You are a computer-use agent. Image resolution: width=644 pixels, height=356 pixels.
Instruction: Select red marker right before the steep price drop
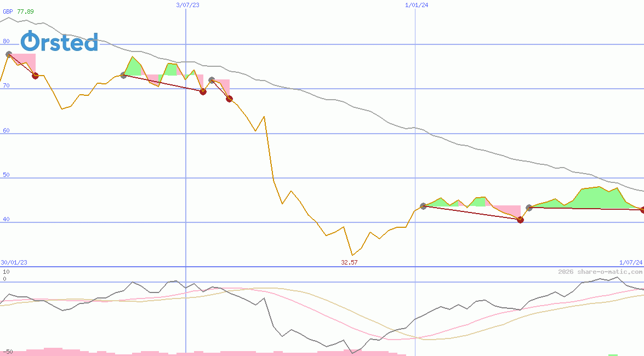point(229,99)
